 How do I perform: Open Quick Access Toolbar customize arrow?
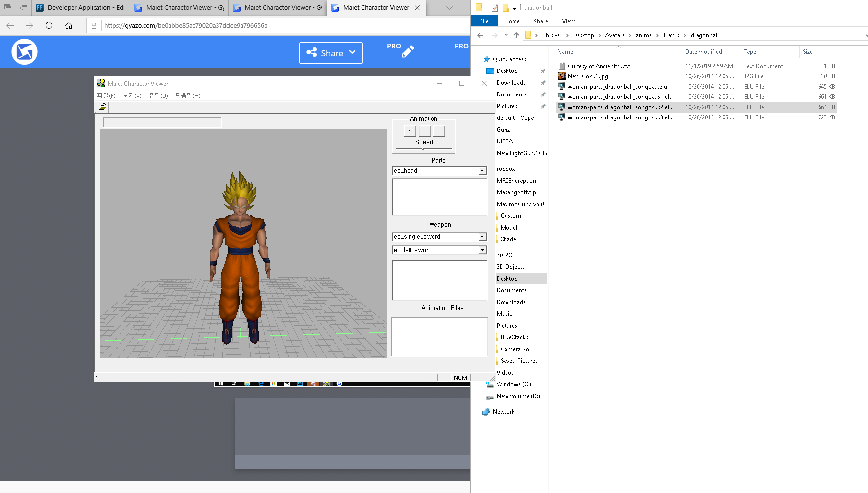coord(514,8)
